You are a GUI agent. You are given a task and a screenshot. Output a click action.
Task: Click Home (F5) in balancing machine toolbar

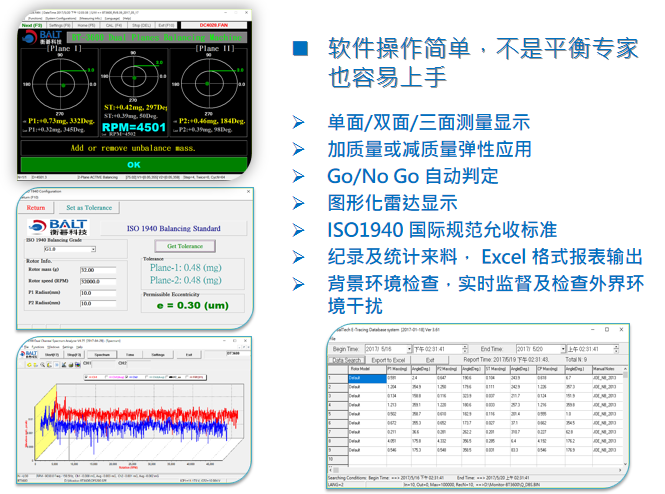[x=86, y=25]
